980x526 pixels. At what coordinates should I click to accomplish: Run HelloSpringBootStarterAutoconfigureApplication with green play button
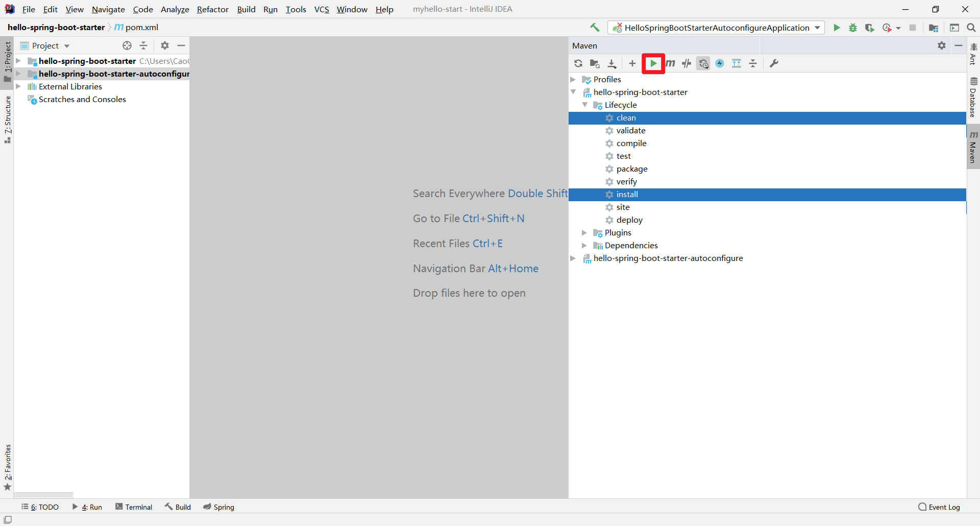click(837, 28)
